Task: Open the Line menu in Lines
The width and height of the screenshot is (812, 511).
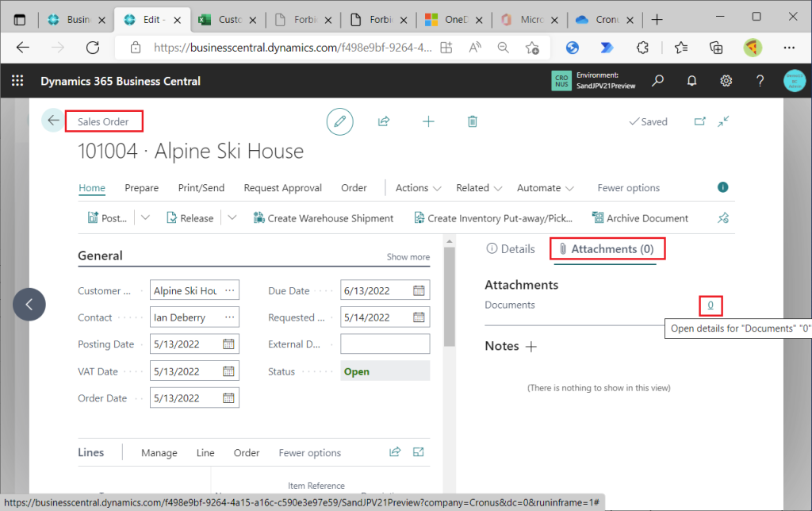Action: coord(205,453)
